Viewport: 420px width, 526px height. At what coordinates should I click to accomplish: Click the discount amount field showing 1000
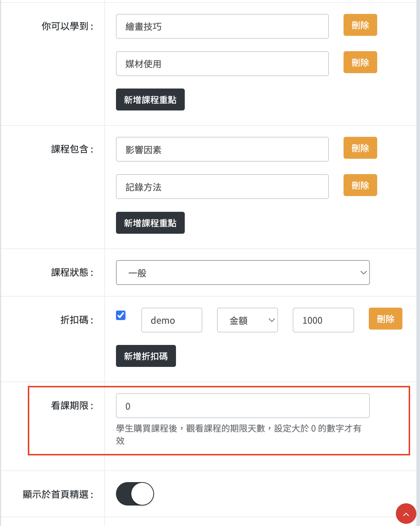323,320
